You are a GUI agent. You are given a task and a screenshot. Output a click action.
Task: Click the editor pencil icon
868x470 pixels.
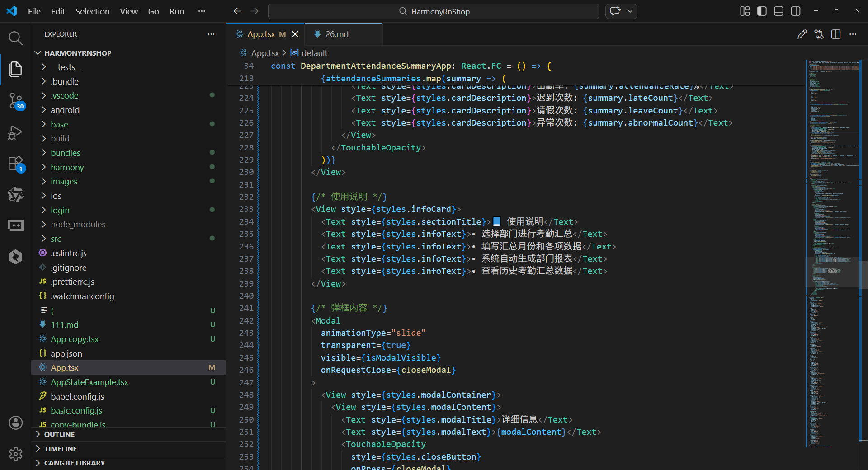[x=802, y=34]
